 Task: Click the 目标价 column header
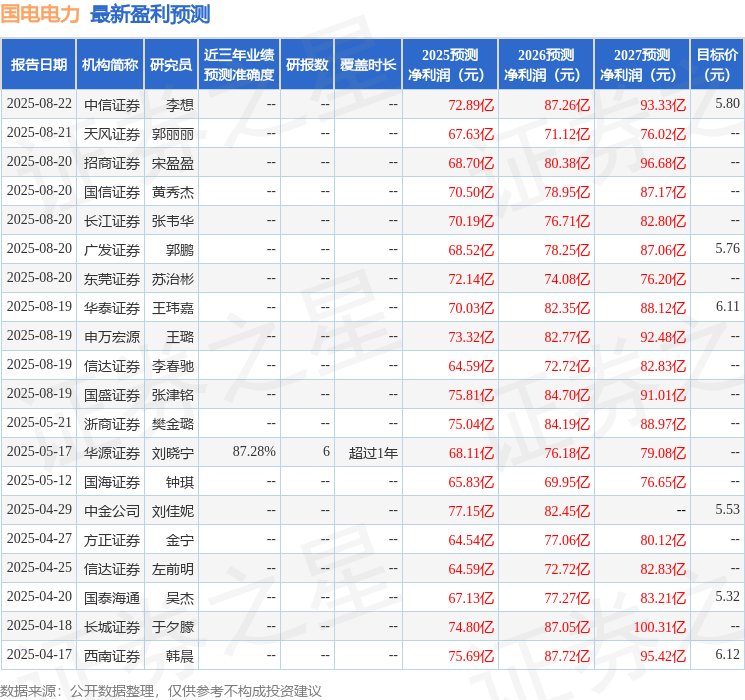pos(716,65)
